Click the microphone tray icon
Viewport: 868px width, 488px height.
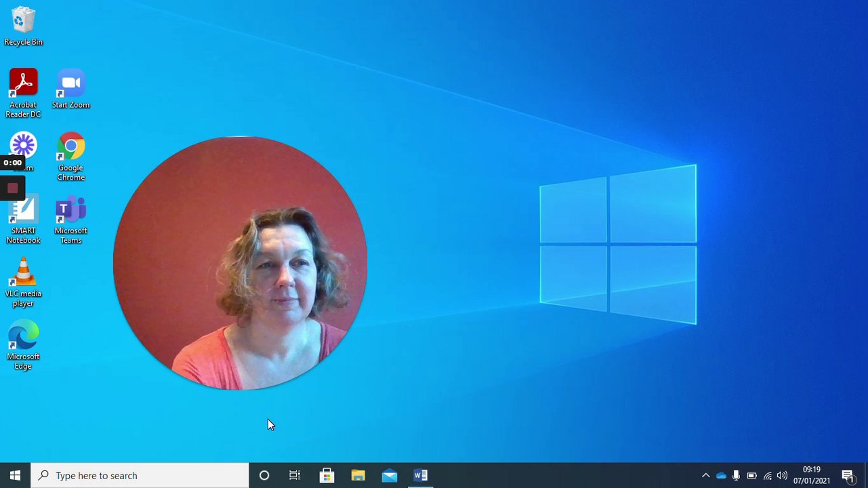click(x=736, y=475)
